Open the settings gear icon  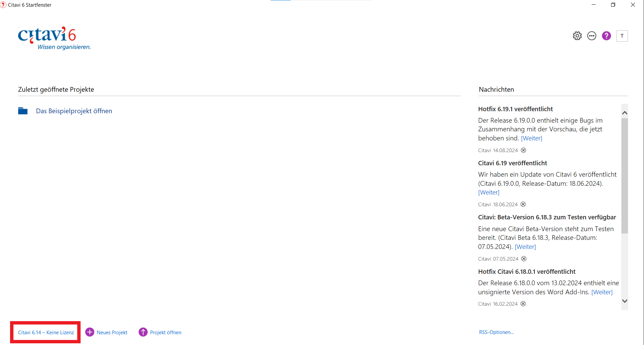click(577, 36)
